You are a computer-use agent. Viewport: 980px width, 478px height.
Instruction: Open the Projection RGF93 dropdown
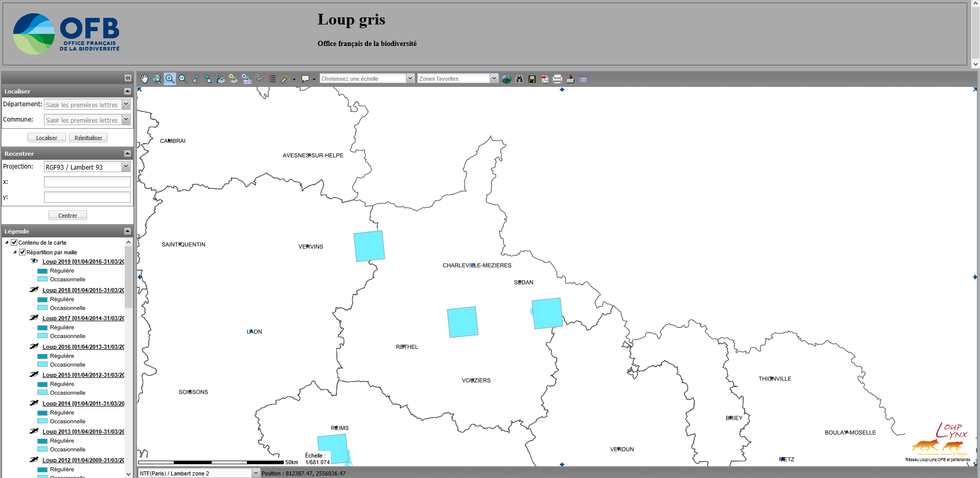point(126,166)
